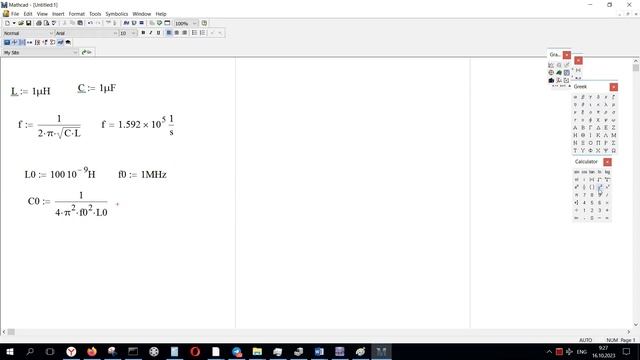Image resolution: width=640 pixels, height=360 pixels.
Task: Open the File menu
Action: point(15,14)
